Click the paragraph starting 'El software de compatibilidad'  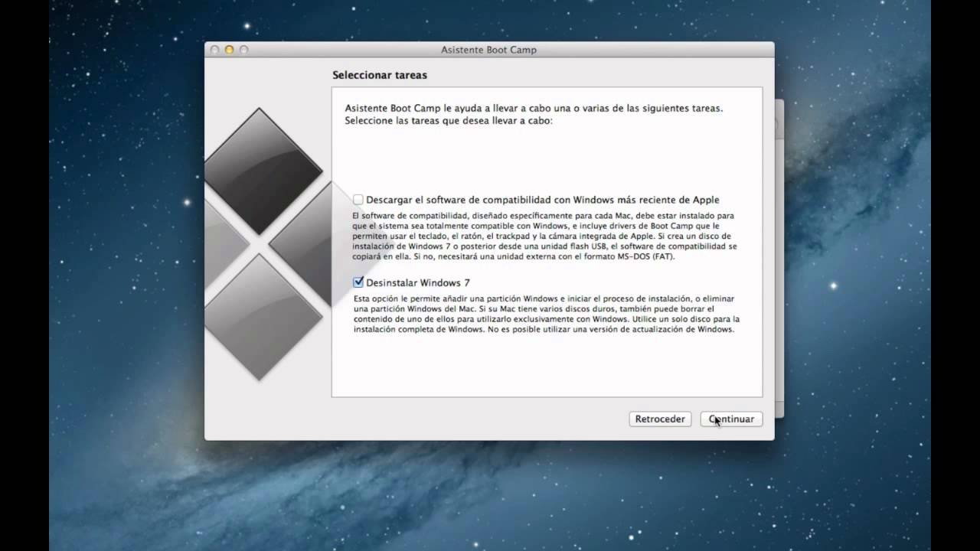pyautogui.click(x=544, y=236)
